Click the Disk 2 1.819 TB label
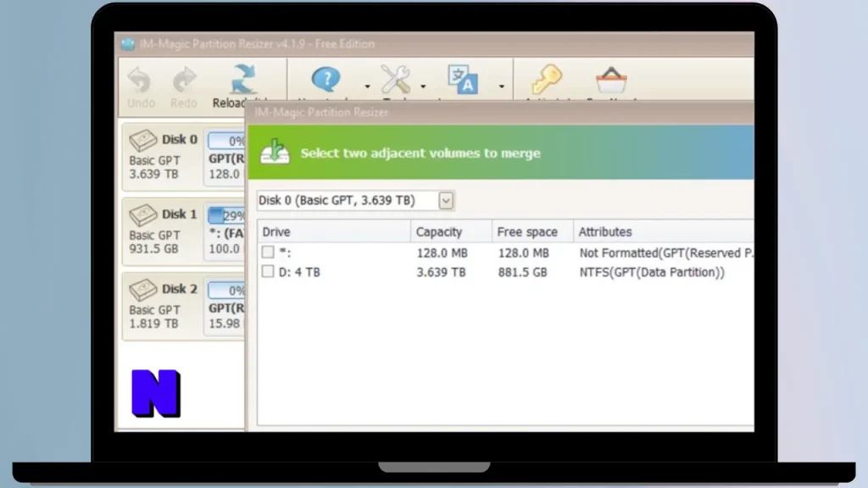The image size is (868, 488). [x=154, y=323]
